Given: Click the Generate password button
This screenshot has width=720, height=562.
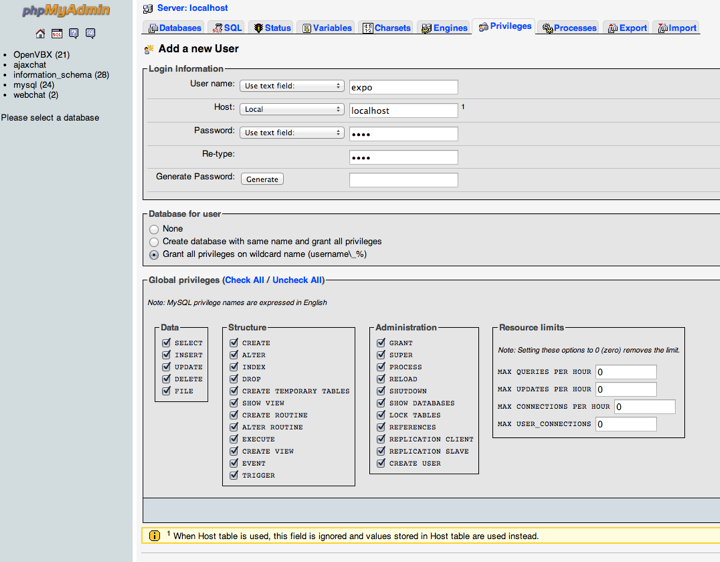Looking at the screenshot, I should coord(262,179).
